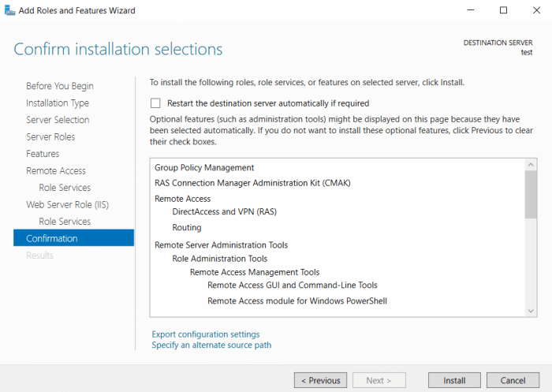The width and height of the screenshot is (552, 392).
Task: Click the Install button
Action: [x=454, y=380]
